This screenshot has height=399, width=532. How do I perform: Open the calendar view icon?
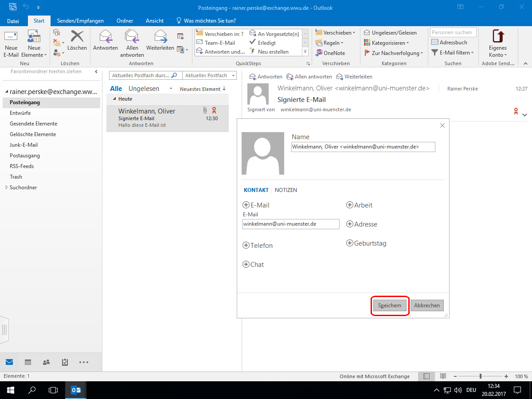(x=28, y=362)
